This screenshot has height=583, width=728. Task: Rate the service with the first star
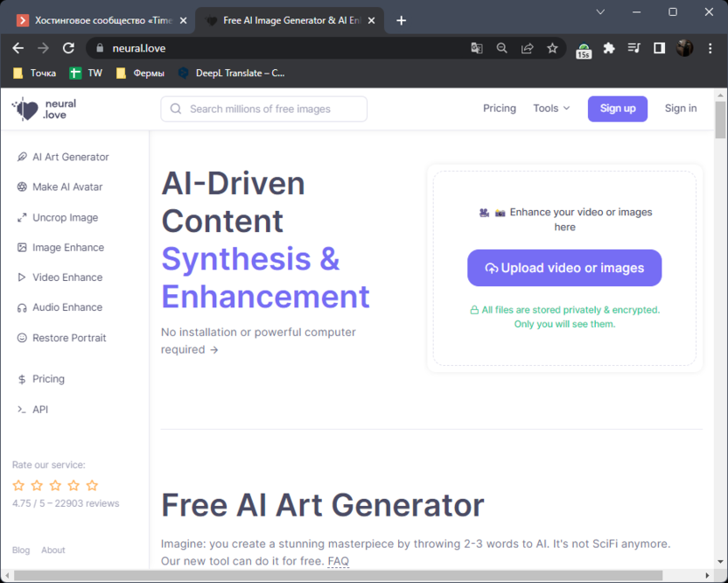tap(18, 485)
